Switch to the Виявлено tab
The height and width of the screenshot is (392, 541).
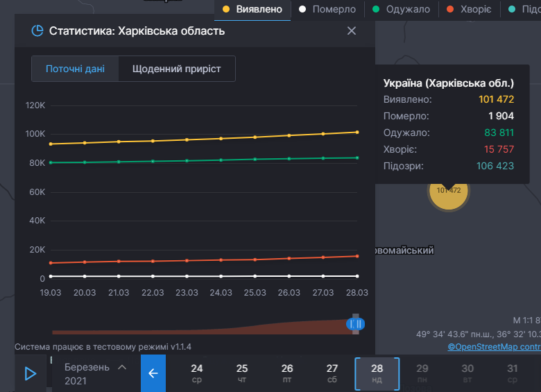tap(252, 9)
